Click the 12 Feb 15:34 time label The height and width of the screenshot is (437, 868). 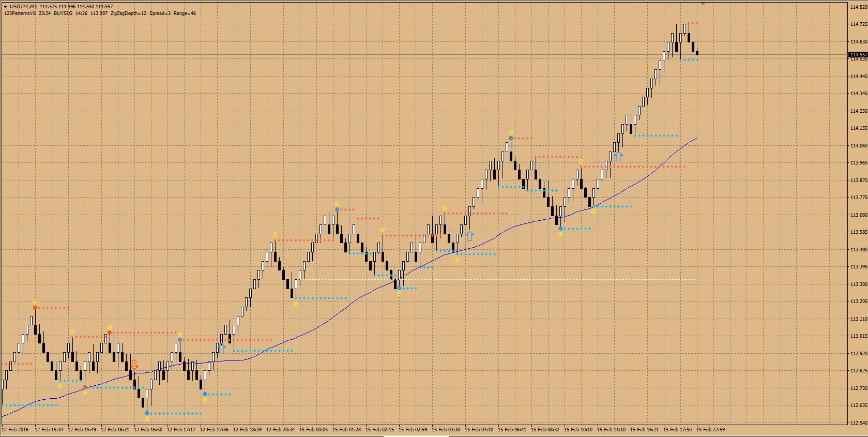tap(49, 429)
